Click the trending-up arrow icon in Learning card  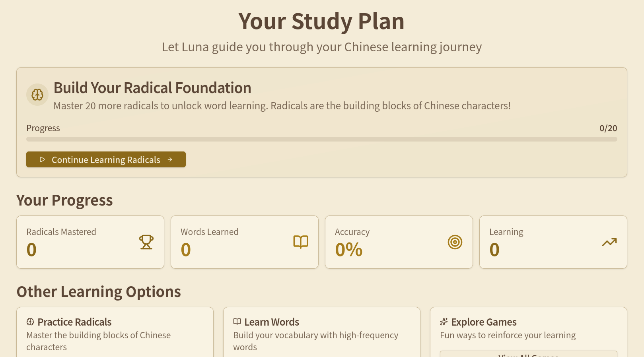pos(609,242)
